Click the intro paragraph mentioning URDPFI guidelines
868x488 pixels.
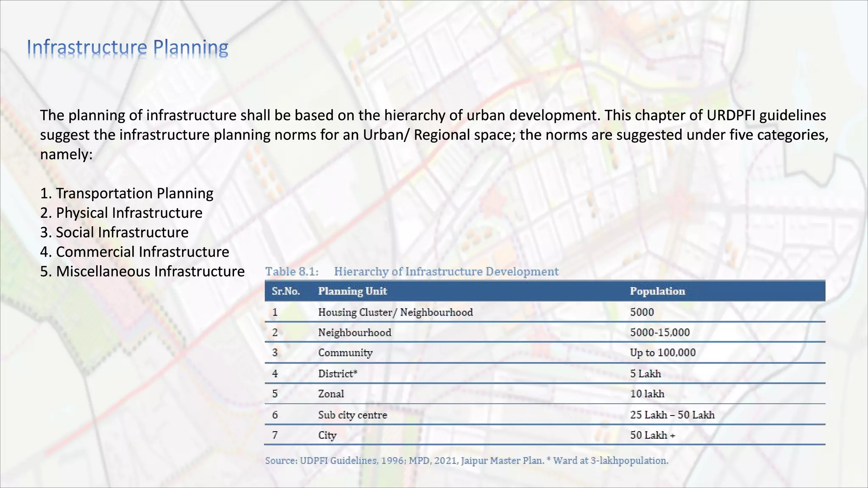pos(433,135)
